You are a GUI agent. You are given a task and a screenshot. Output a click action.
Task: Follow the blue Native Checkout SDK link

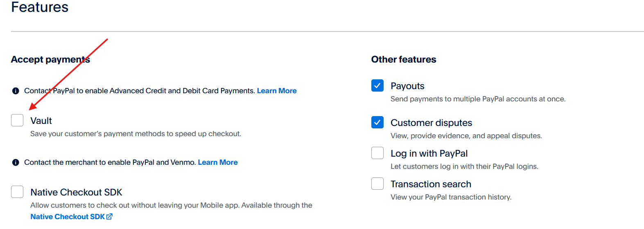pos(68,217)
